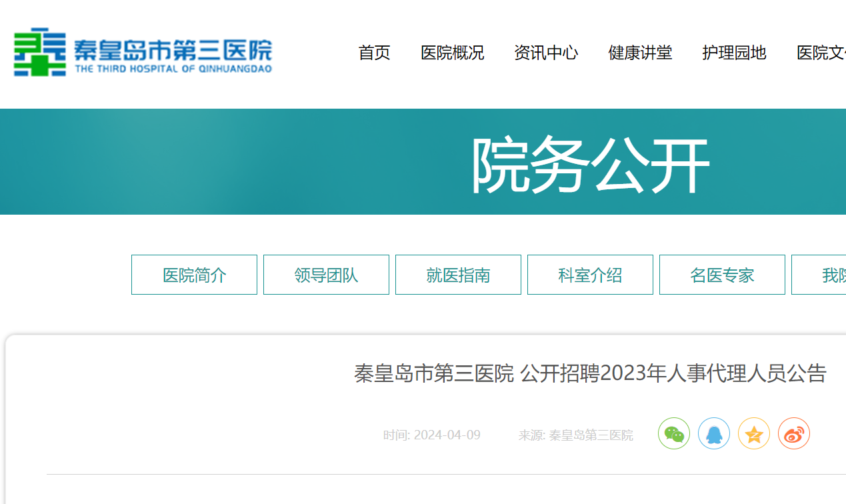The image size is (846, 504).
Task: Go to 资讯中心 in the top navigation
Action: [x=546, y=53]
